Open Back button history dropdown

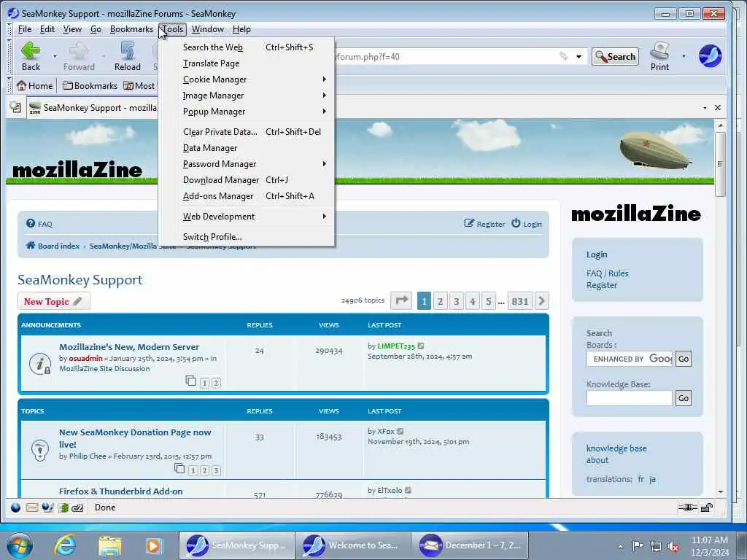[55, 56]
